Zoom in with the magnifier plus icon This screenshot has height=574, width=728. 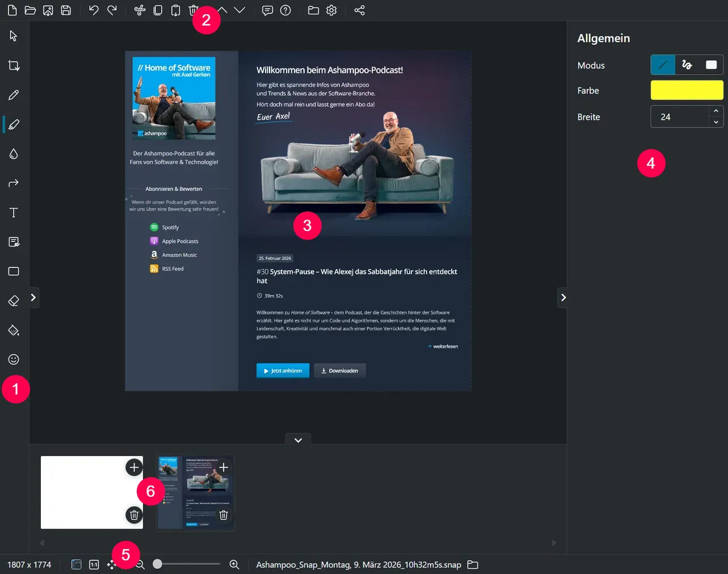pos(234,564)
